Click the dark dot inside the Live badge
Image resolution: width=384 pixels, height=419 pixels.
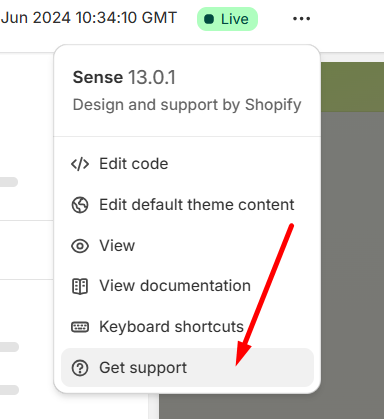coord(209,19)
